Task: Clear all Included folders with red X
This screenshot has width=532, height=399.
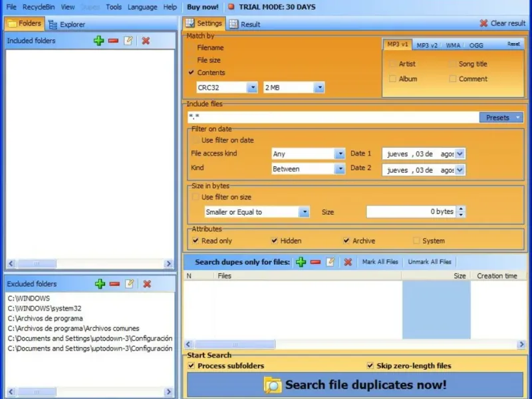Action: [x=146, y=41]
